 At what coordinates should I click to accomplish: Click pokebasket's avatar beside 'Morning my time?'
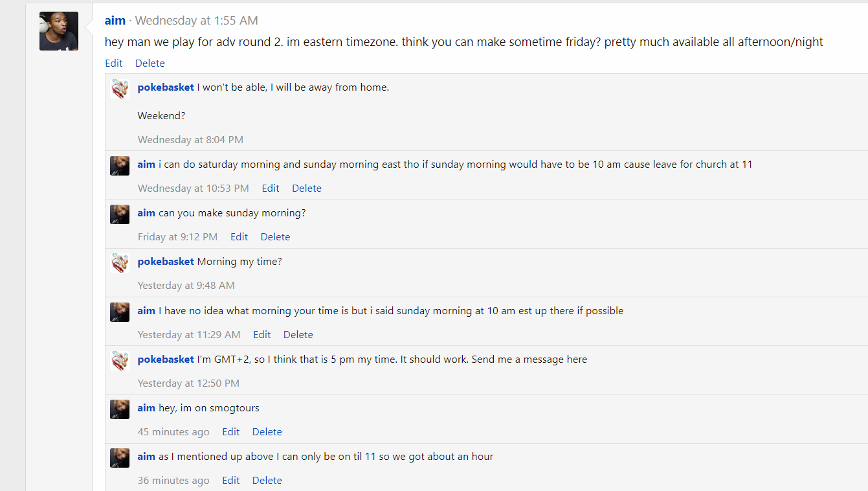[120, 263]
